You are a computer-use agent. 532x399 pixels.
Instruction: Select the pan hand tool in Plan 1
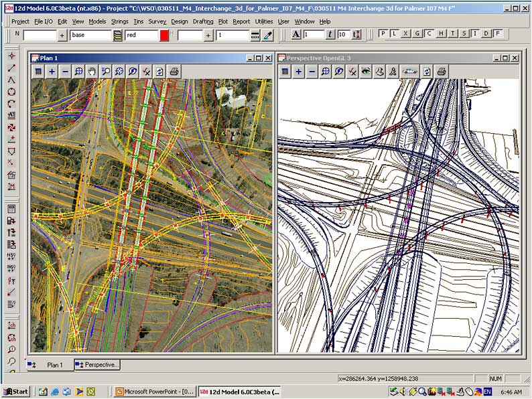pyautogui.click(x=92, y=71)
